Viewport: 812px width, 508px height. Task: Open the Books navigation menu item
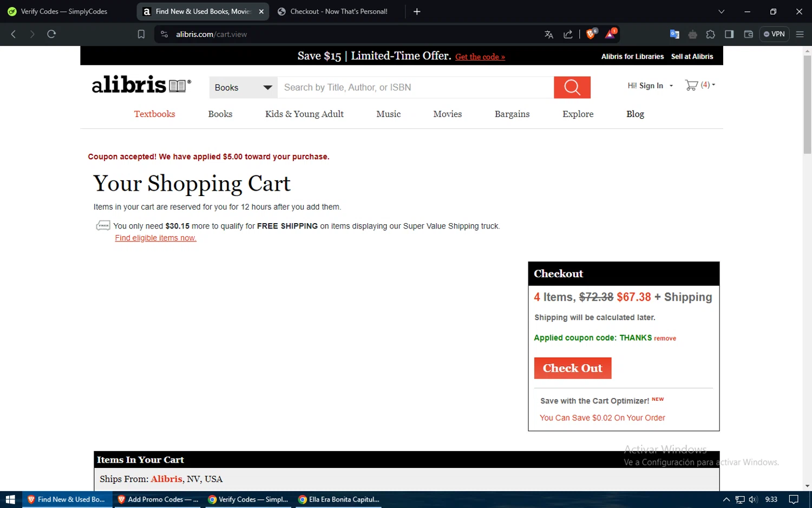click(x=220, y=114)
